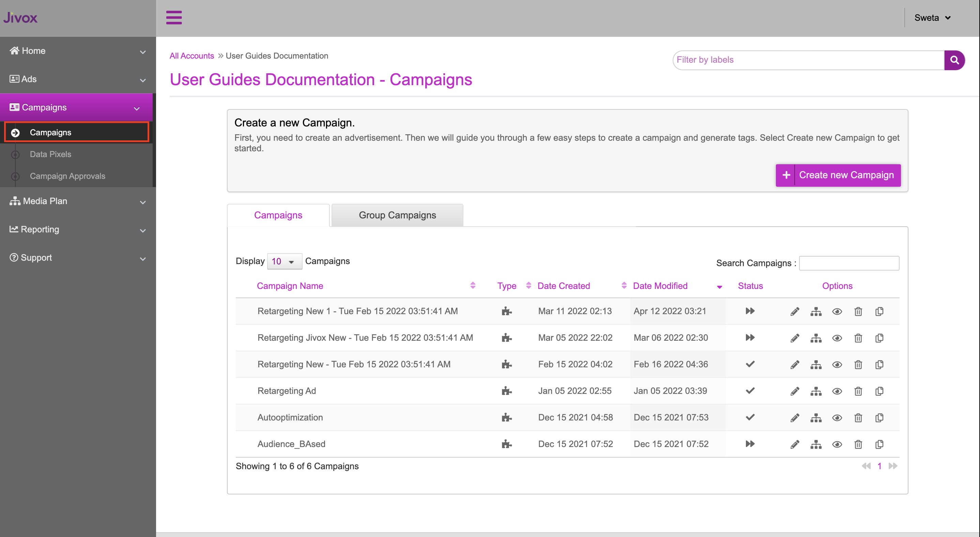Click the fast-forward status icon for Retargeting New 1

coord(750,311)
